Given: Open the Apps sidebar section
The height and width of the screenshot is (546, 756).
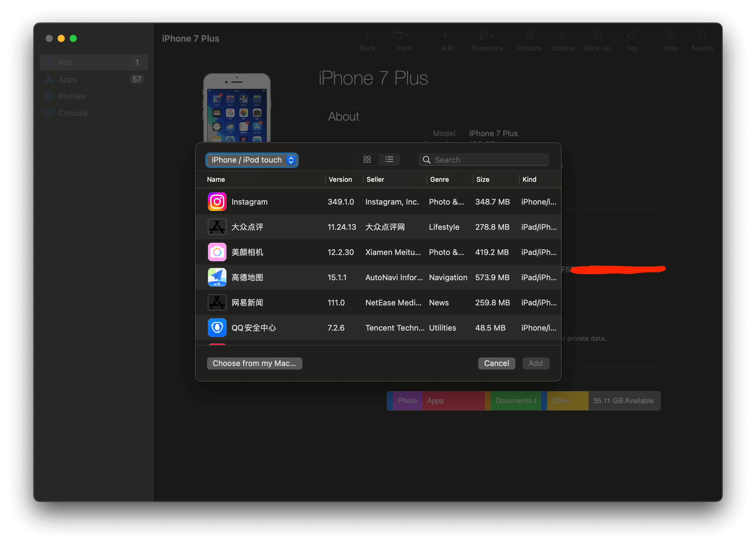Looking at the screenshot, I should click(x=67, y=79).
